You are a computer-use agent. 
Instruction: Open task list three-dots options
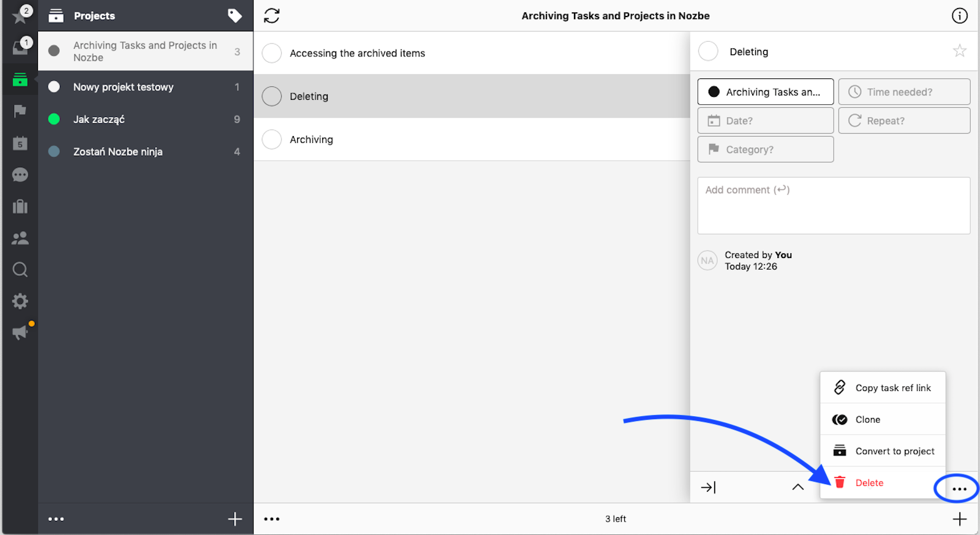click(272, 519)
